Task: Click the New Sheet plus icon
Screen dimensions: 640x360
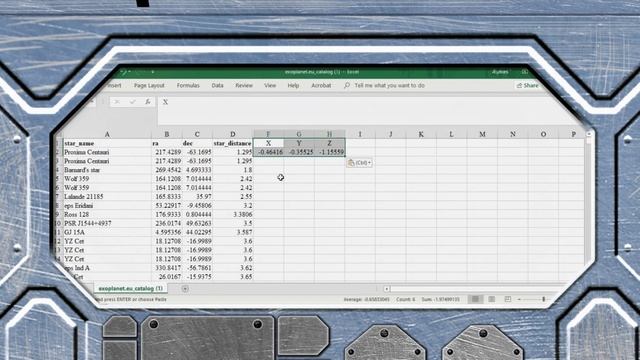Action: pos(185,289)
